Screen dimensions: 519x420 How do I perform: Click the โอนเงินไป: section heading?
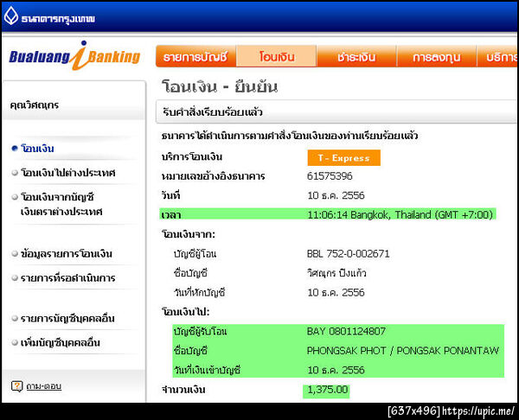tap(185, 312)
